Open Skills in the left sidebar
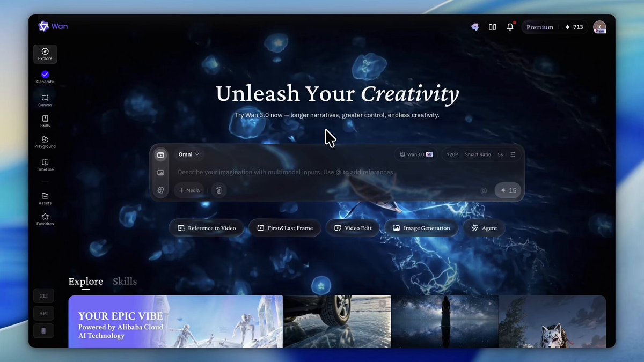The width and height of the screenshot is (644, 362). [45, 121]
